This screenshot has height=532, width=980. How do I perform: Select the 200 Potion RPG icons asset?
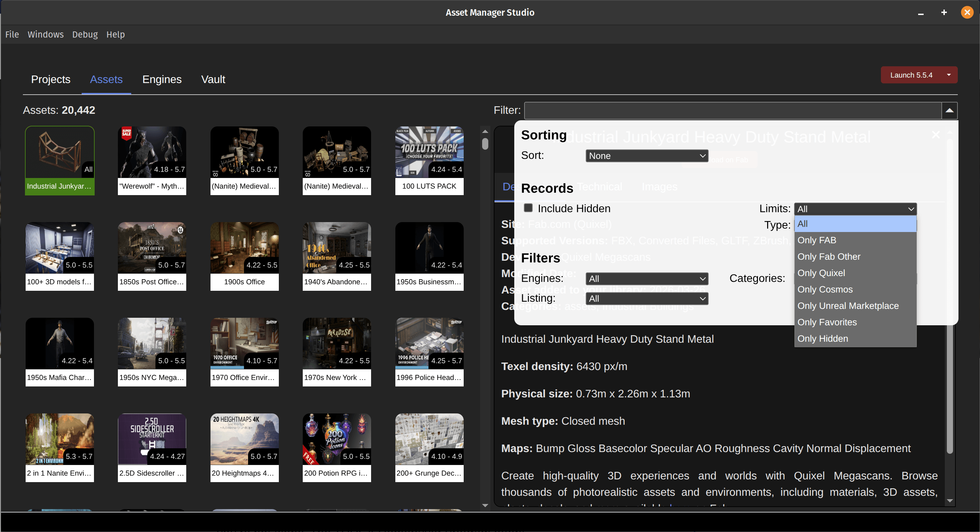337,448
